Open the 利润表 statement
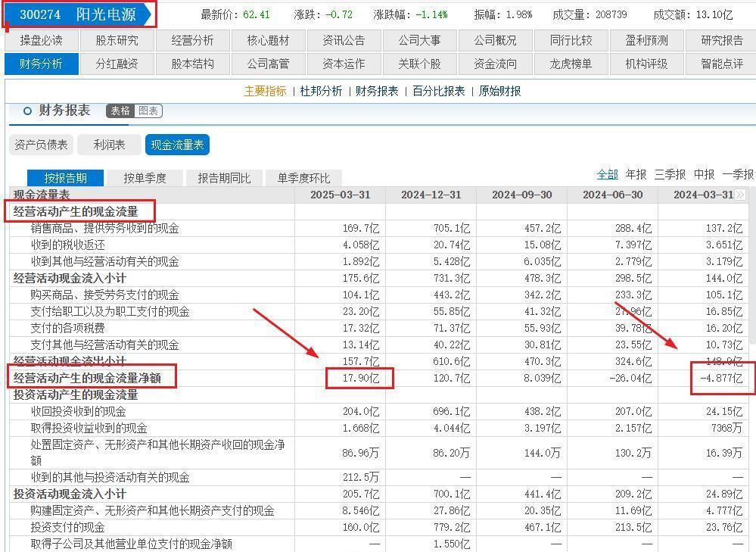 tap(109, 145)
